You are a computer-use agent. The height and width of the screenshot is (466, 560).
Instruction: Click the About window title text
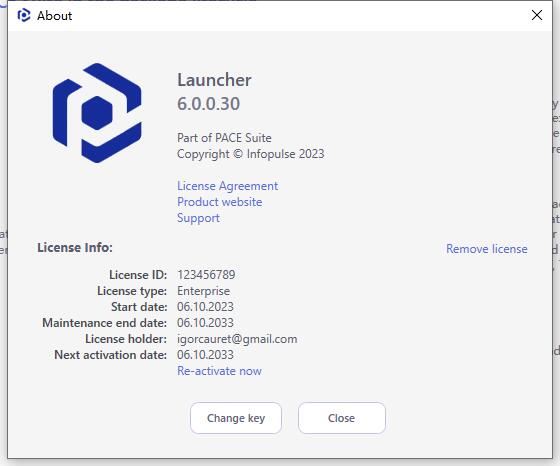click(55, 16)
